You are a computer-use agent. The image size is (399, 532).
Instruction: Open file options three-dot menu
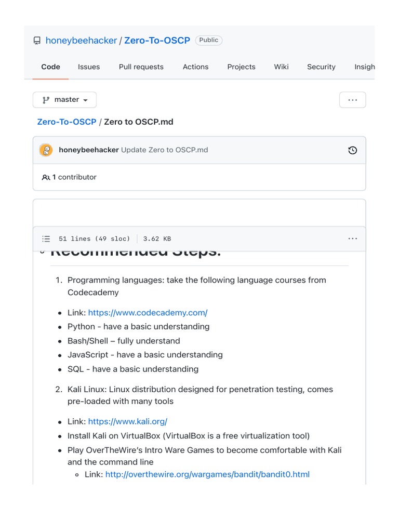pos(353,239)
